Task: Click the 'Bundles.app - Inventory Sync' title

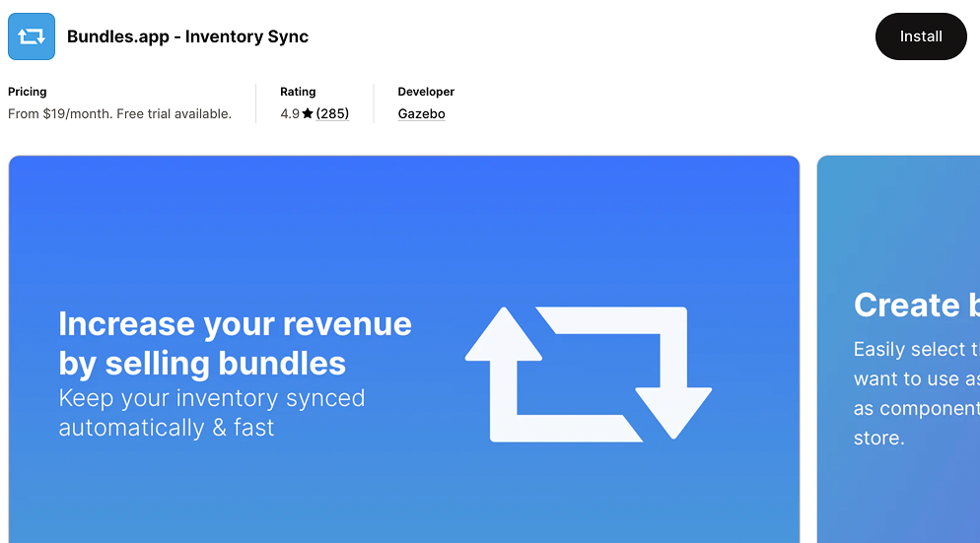Action: click(x=187, y=36)
